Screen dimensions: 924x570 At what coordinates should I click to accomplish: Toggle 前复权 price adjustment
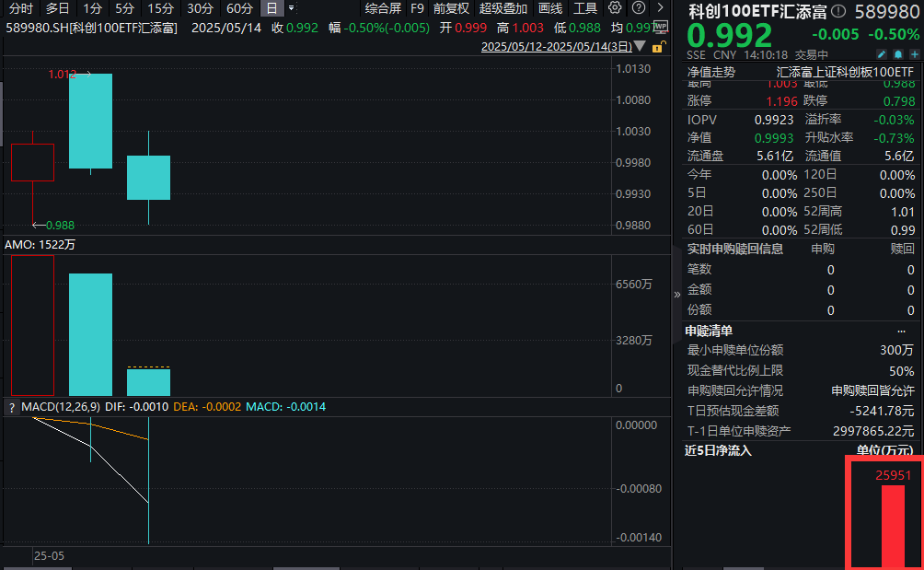tap(450, 8)
